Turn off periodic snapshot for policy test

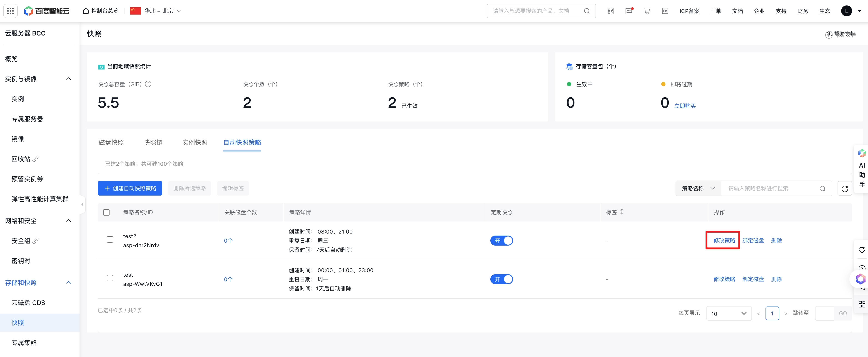coord(501,279)
